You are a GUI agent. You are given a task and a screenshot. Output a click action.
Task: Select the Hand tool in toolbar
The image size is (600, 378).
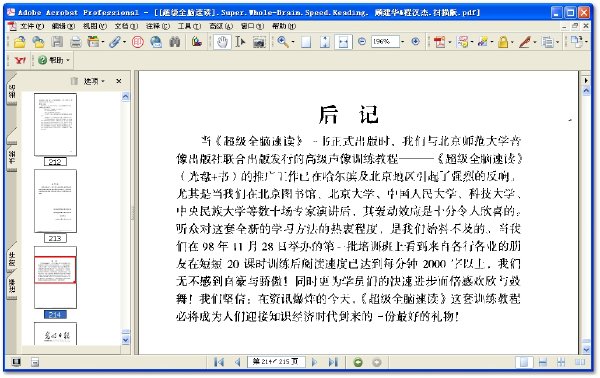tap(222, 42)
